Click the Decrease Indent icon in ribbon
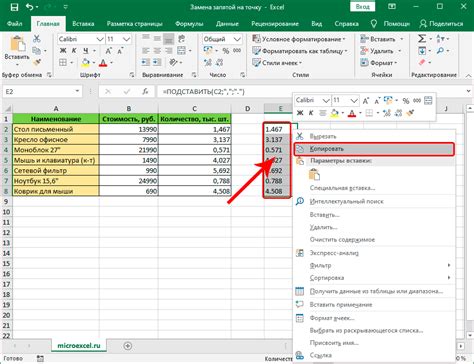 146,62
